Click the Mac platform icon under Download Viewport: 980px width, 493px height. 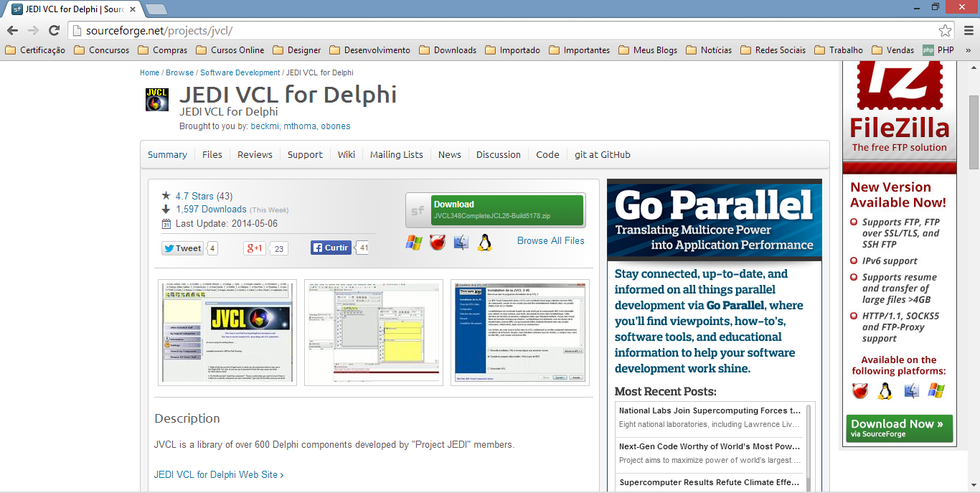(461, 242)
